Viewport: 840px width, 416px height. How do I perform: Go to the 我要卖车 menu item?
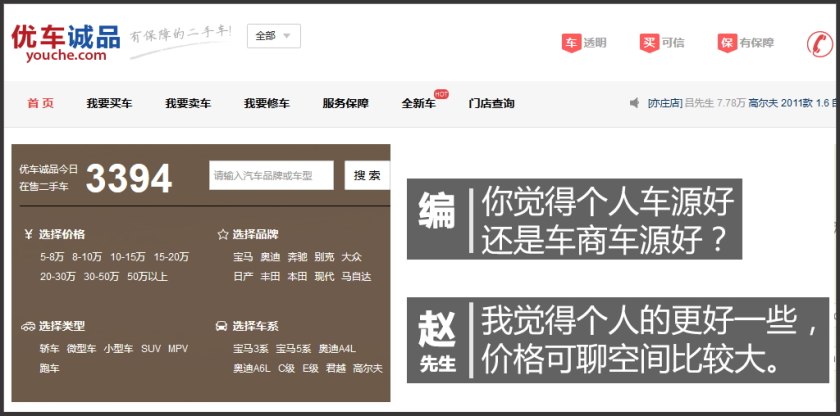click(x=188, y=103)
